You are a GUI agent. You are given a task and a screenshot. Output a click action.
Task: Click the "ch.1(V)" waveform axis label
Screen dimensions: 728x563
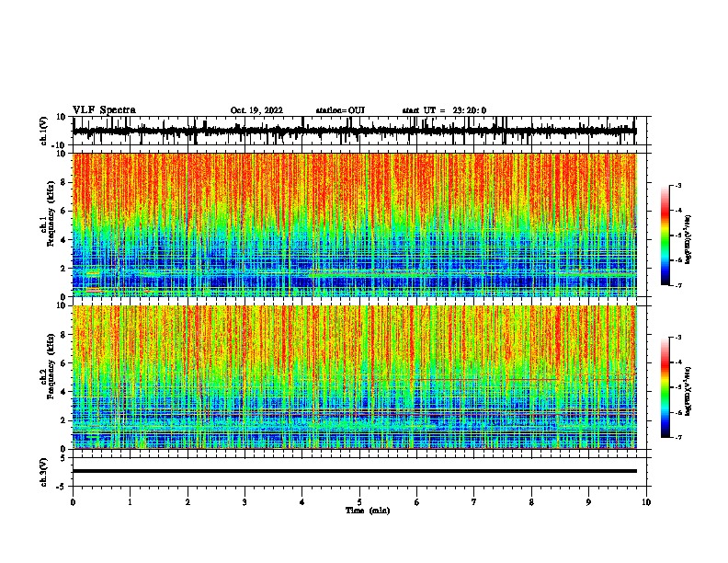click(x=44, y=131)
